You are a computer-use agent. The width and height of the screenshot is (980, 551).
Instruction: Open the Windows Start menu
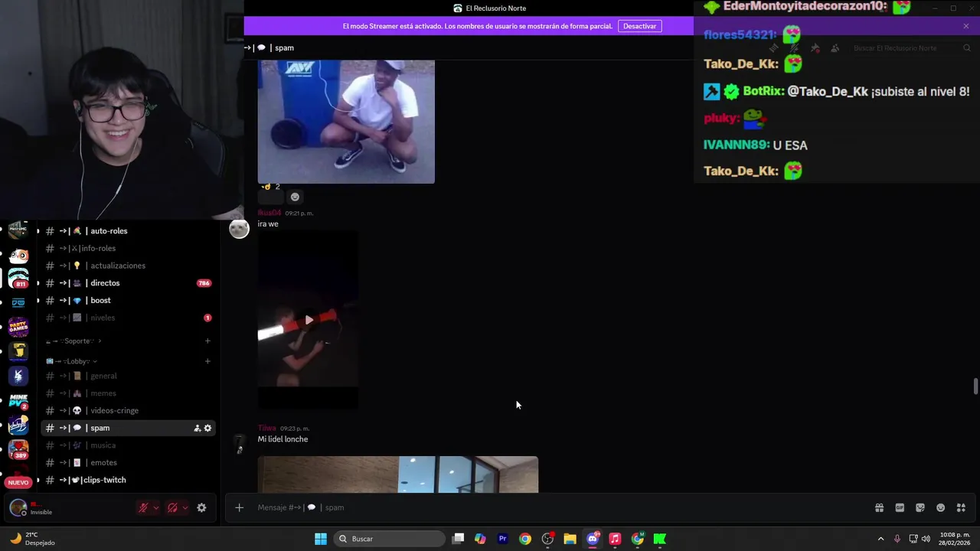(321, 539)
